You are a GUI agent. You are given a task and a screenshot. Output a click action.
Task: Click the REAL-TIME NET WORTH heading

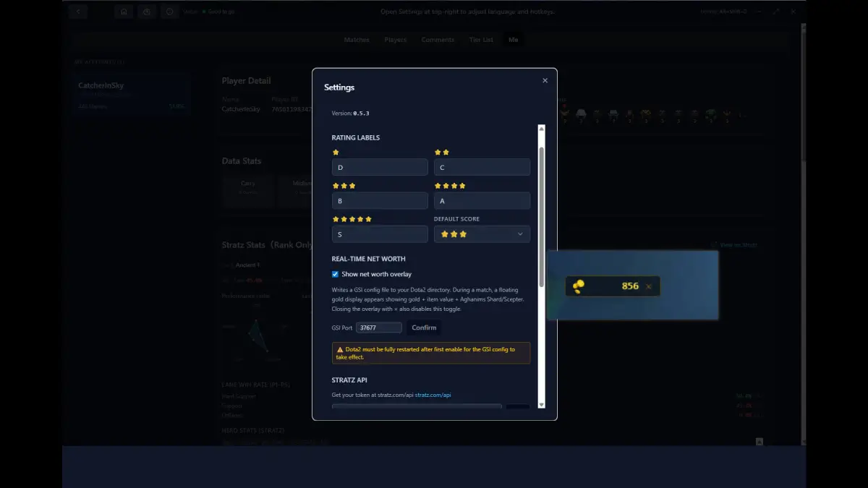pos(368,259)
